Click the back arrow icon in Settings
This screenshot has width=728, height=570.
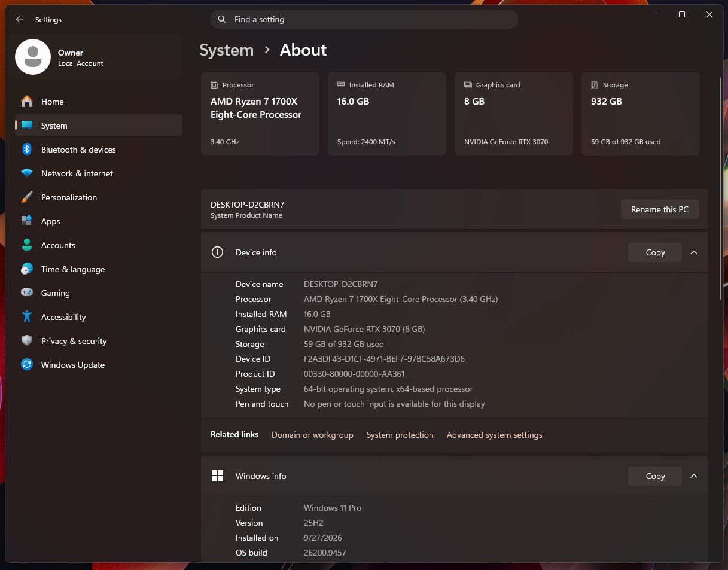(20, 19)
